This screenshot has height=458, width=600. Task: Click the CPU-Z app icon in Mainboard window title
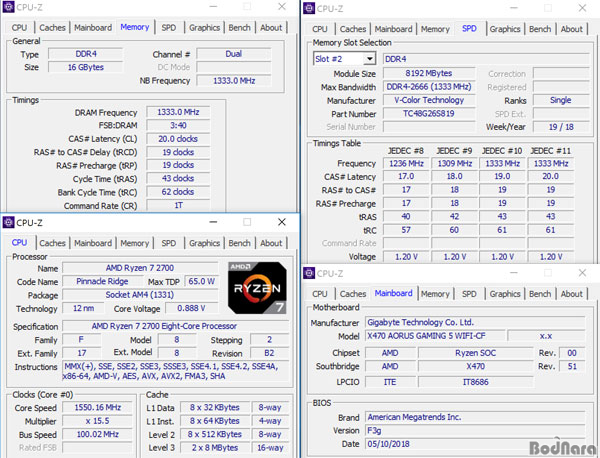pyautogui.click(x=309, y=273)
